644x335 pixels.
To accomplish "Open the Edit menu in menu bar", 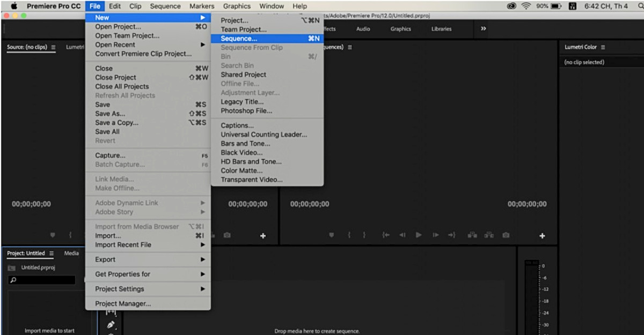I will (115, 6).
